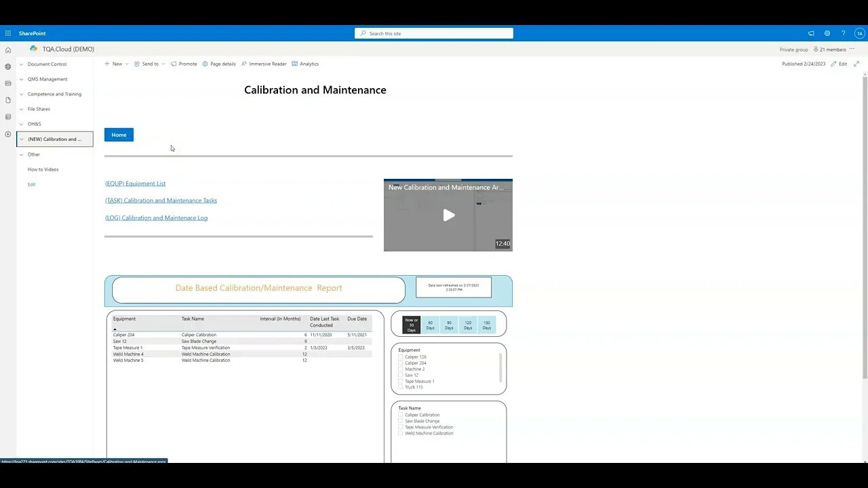Click the Equipment slicer scrollbar
Screen dimensions: 868x488
[501, 367]
